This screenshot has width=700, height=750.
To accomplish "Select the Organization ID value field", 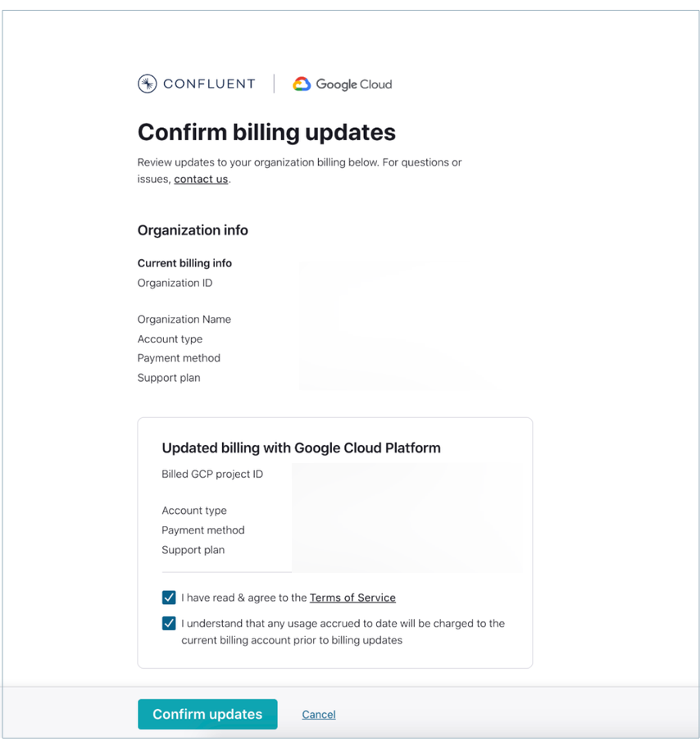I will pos(369,283).
